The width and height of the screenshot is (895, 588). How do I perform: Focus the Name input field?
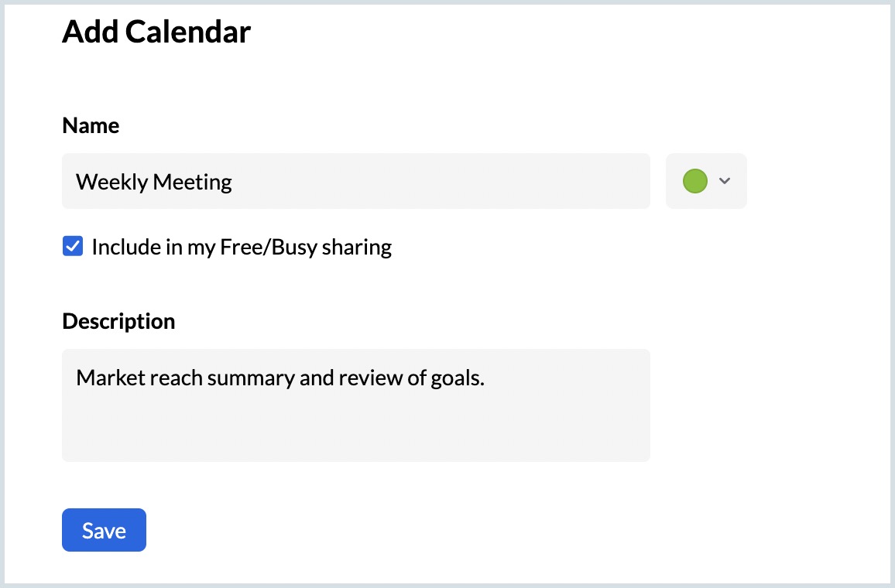(355, 181)
